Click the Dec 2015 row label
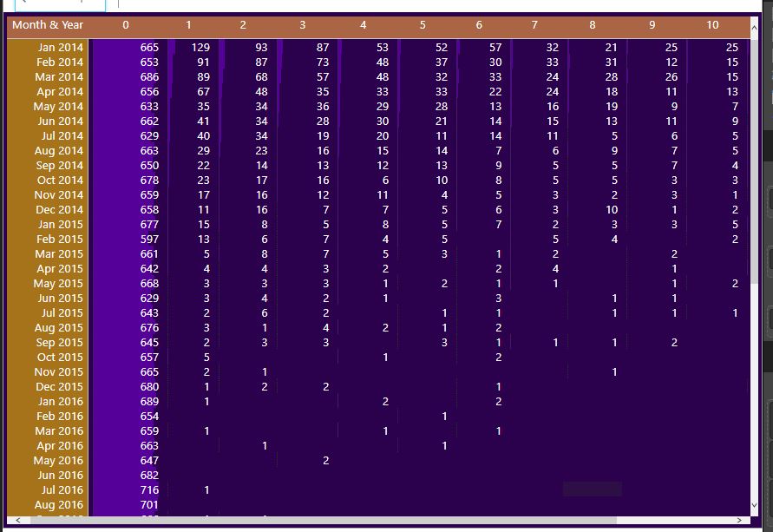 pyautogui.click(x=60, y=387)
